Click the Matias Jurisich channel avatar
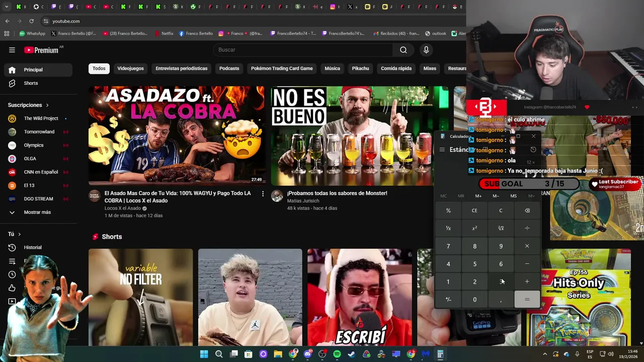 click(277, 196)
